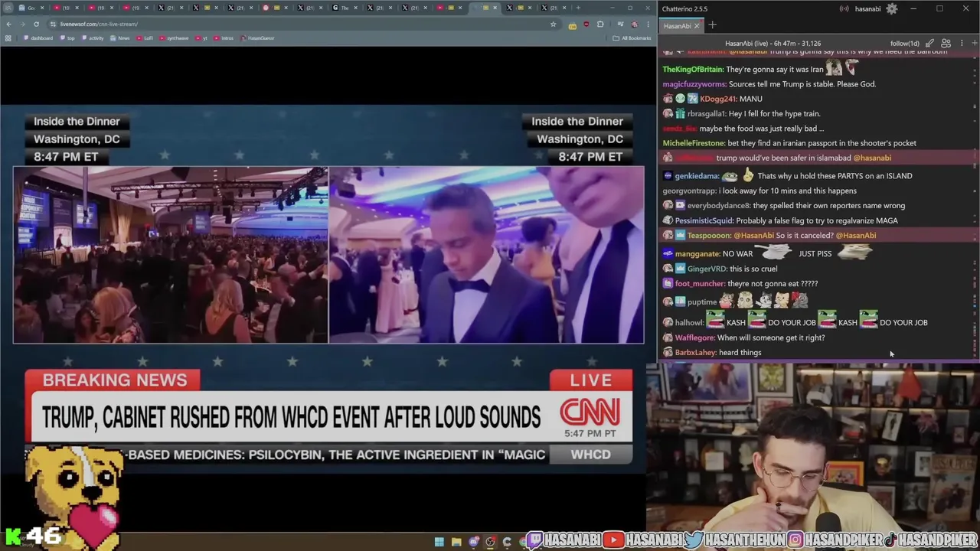Bookmark this page with star icon
The height and width of the screenshot is (551, 980).
[x=553, y=24]
